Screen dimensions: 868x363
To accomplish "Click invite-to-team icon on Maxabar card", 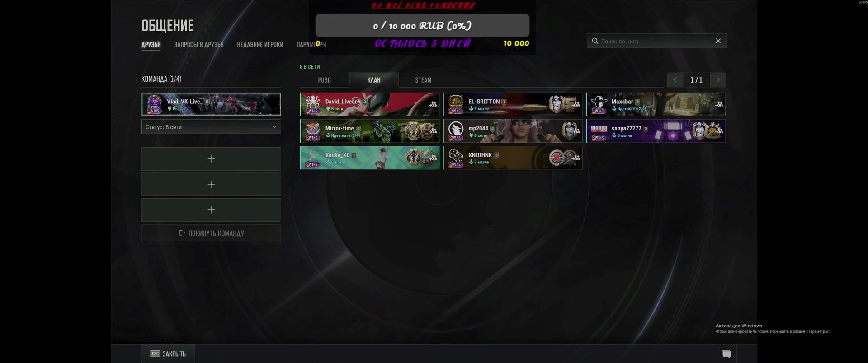I will point(719,104).
